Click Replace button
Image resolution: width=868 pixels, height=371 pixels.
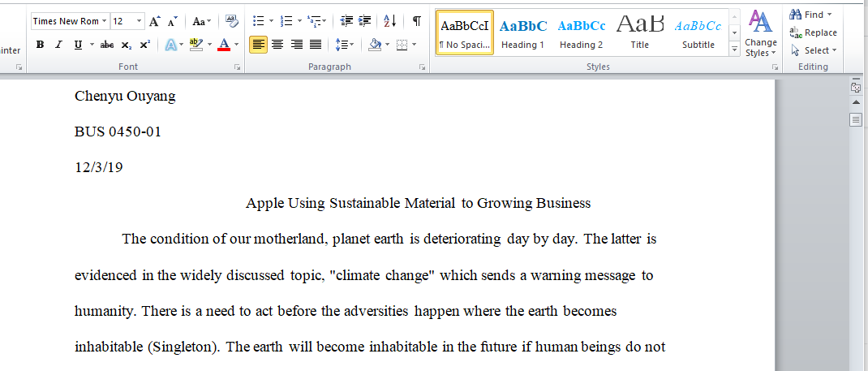click(x=813, y=32)
